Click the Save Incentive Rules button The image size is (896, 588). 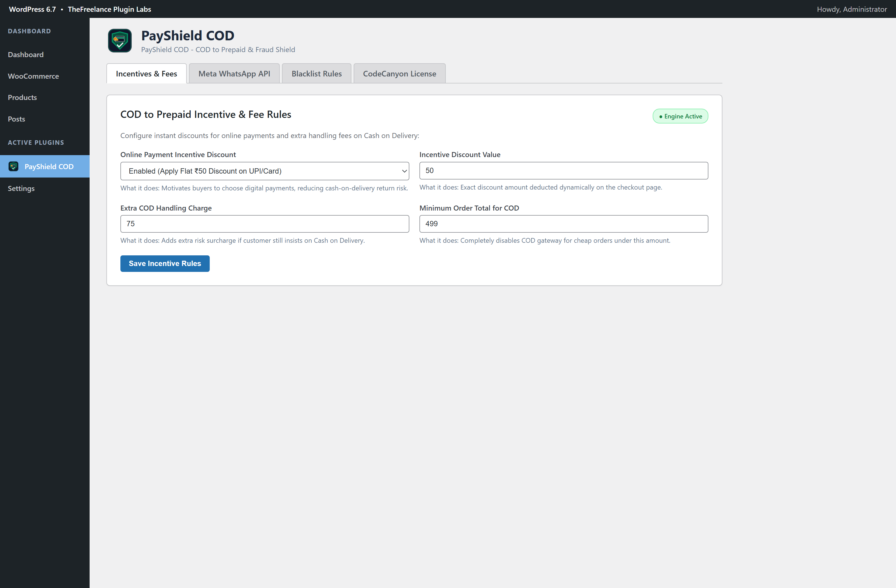coord(165,263)
